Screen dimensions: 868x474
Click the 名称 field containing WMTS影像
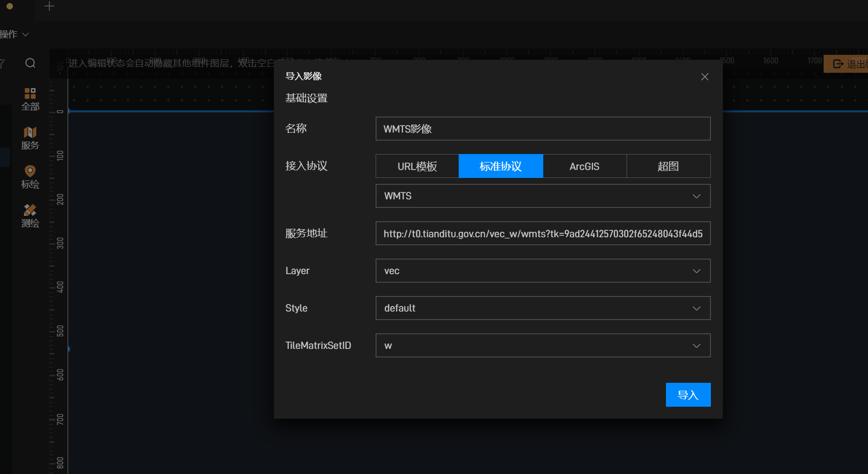(543, 129)
